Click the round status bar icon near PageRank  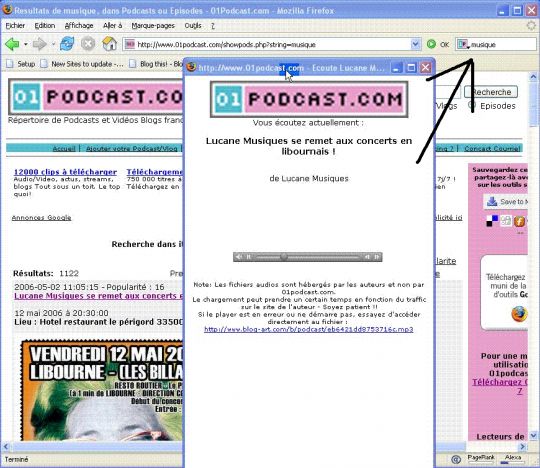[x=456, y=459]
